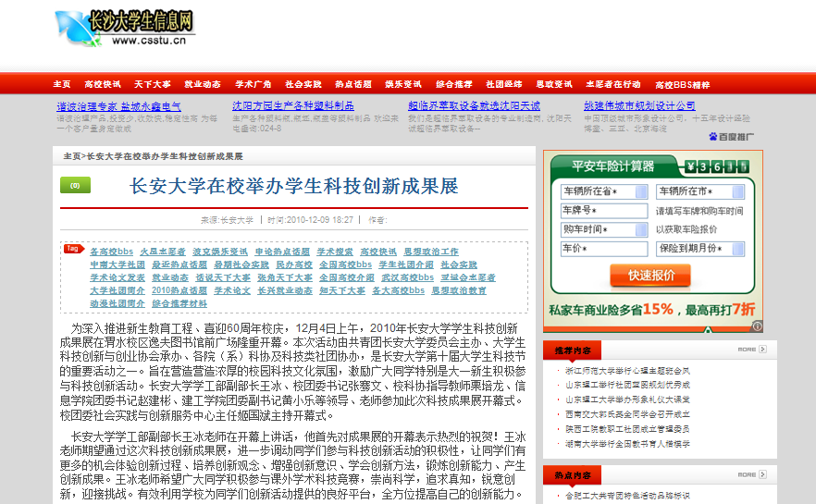Open the 车辆所在市 dropdown
This screenshot has width=816, height=504.
tap(699, 191)
